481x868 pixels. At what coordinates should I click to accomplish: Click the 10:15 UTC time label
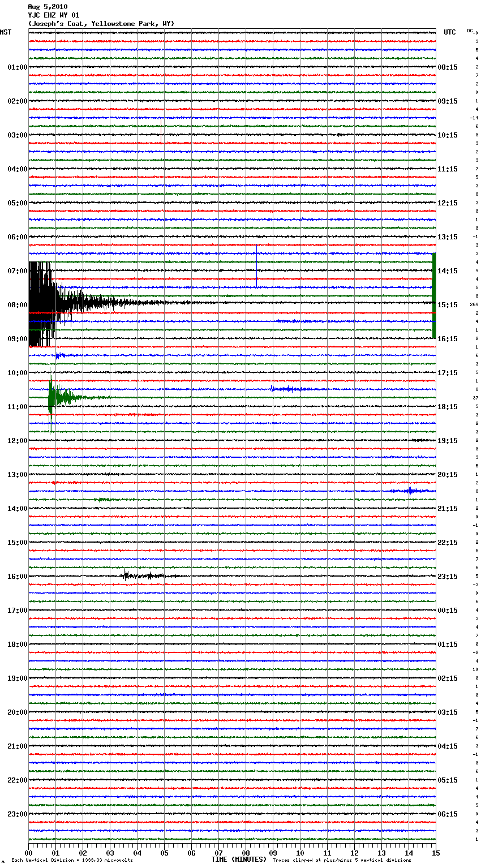click(448, 135)
